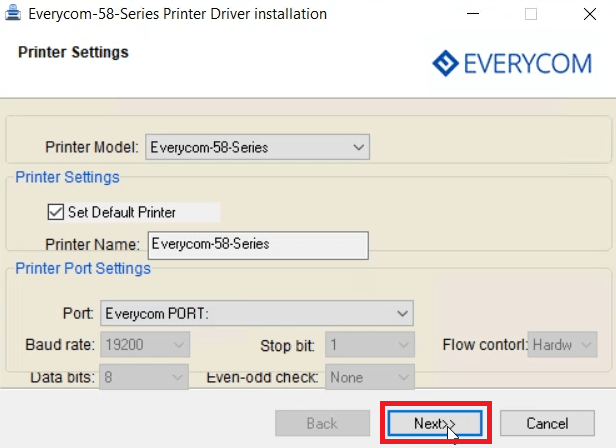Close the installer window
This screenshot has width=616, height=448.
(x=588, y=14)
